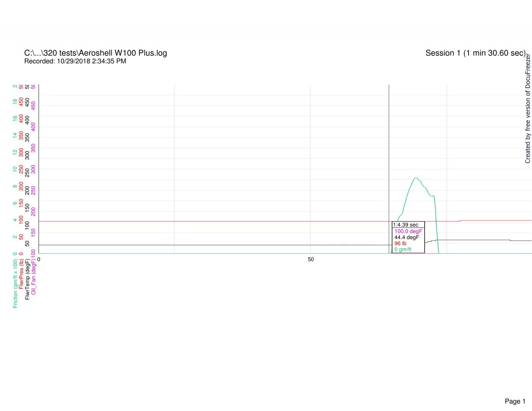
Task: Select the Recorded 10/29/2018 timestamp text
Action: [75, 62]
